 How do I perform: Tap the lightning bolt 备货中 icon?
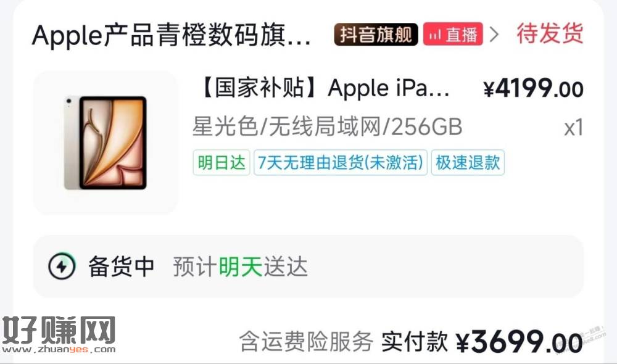tap(62, 267)
